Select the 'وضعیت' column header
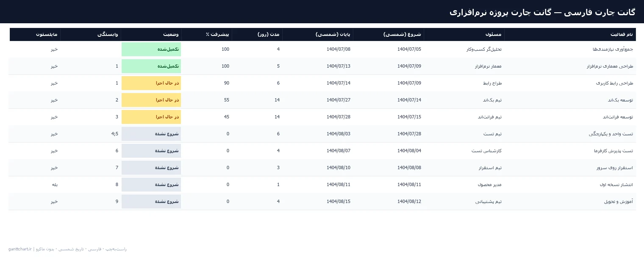Image resolution: width=644 pixels, height=258 pixels. pyautogui.click(x=151, y=34)
